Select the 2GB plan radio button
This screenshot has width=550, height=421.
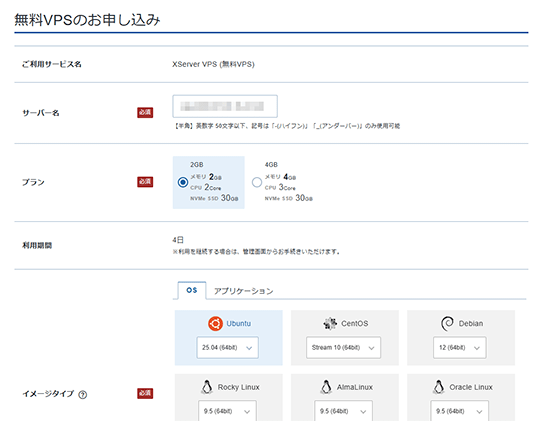182,182
